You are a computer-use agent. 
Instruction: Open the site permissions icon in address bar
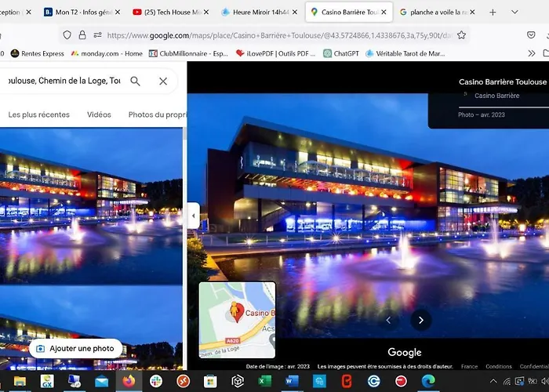[98, 35]
